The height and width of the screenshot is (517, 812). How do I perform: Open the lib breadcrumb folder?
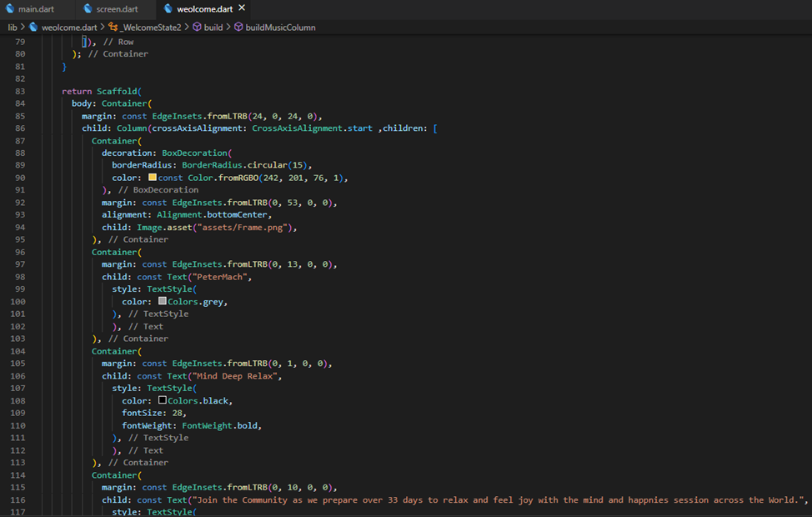pos(13,28)
